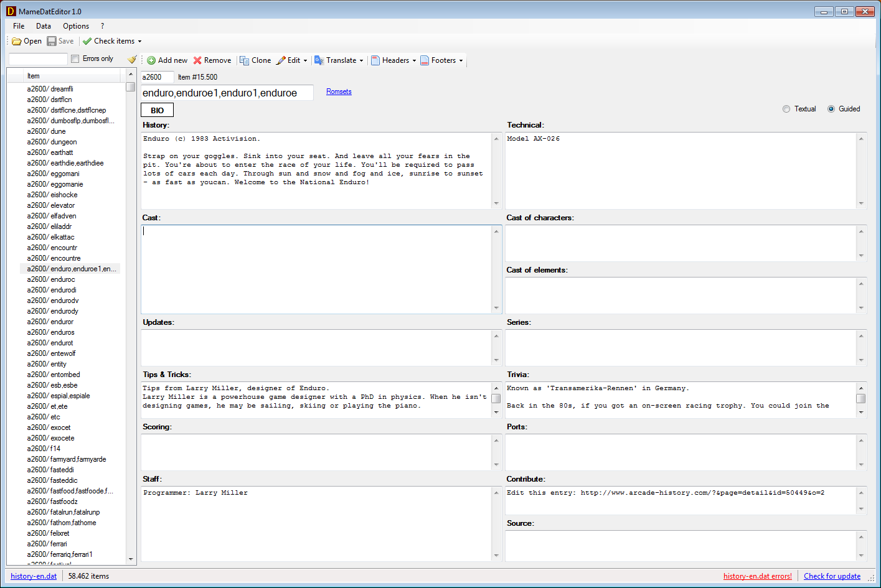This screenshot has width=881, height=588.
Task: Click the Open folder icon
Action: (x=17, y=42)
